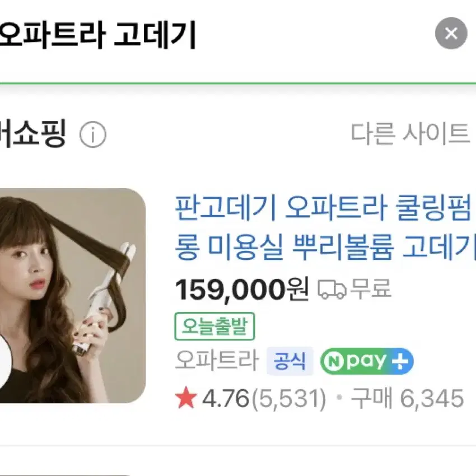Click second title line 미용실 뿌리볼륨 고데기
The width and height of the screenshot is (476, 476).
click(x=342, y=248)
